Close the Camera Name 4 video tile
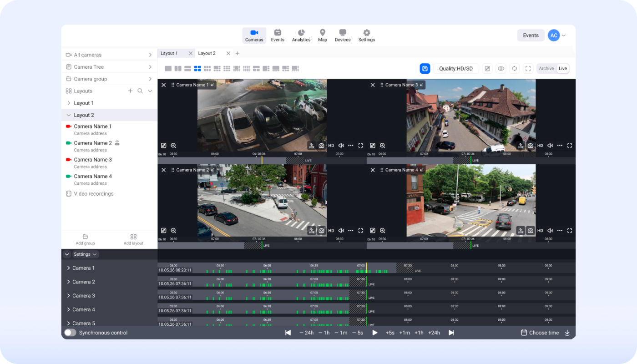 pyautogui.click(x=373, y=170)
